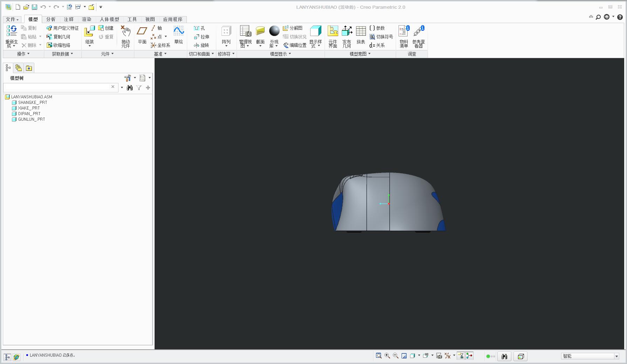The height and width of the screenshot is (364, 627).
Task: Toggle model tree panel icon in status bar
Action: click(7, 357)
